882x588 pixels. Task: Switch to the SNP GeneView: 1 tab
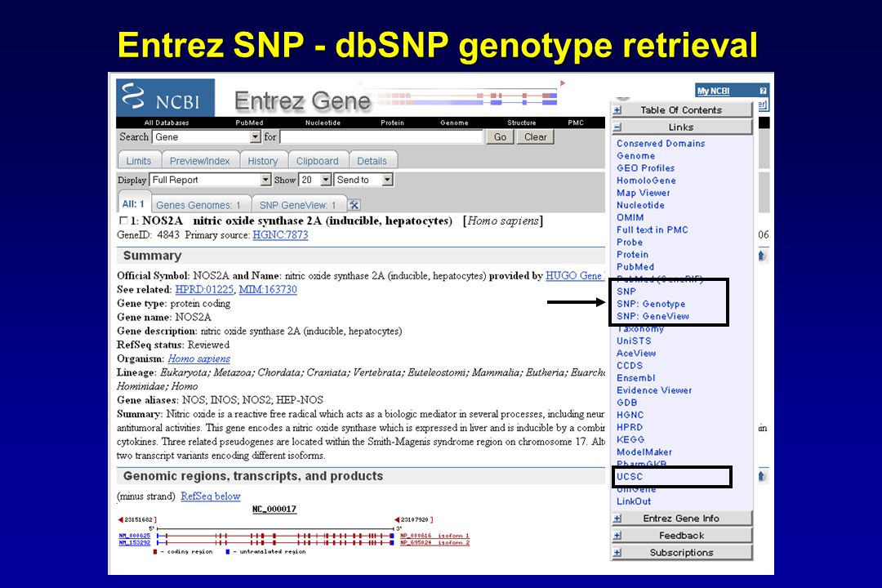pyautogui.click(x=297, y=205)
